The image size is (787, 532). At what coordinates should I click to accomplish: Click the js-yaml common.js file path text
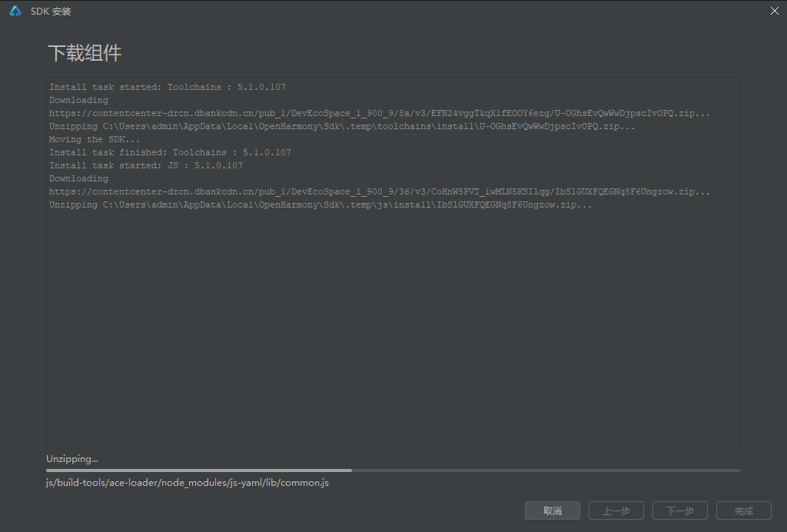188,483
